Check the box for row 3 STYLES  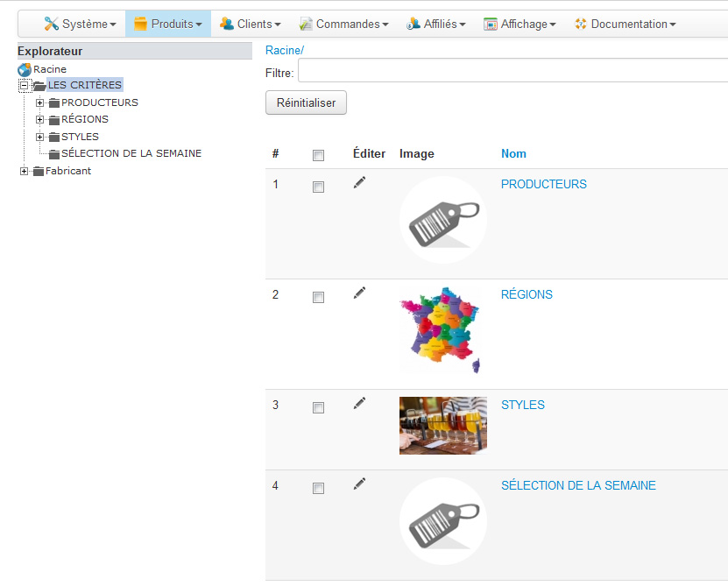tap(319, 407)
